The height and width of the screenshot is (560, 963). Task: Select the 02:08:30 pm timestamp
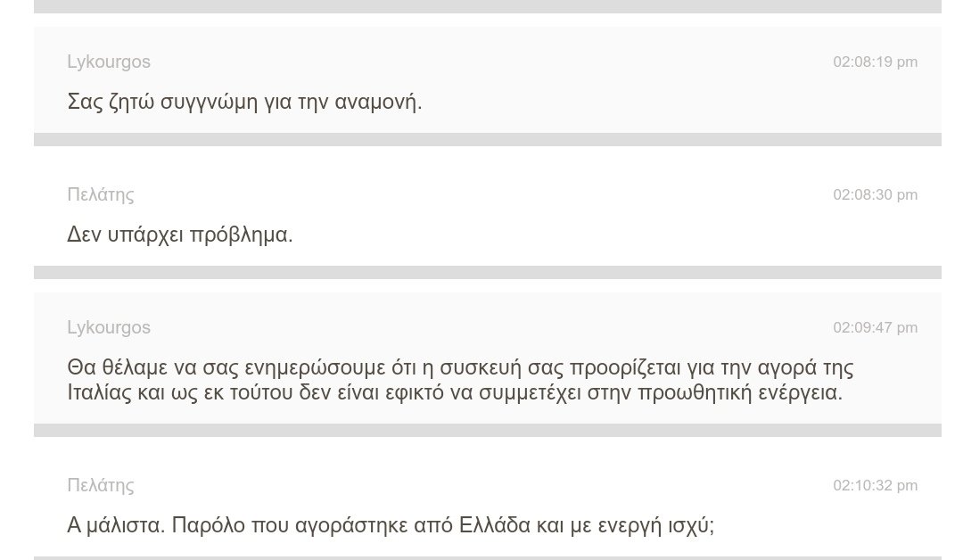pos(876,194)
